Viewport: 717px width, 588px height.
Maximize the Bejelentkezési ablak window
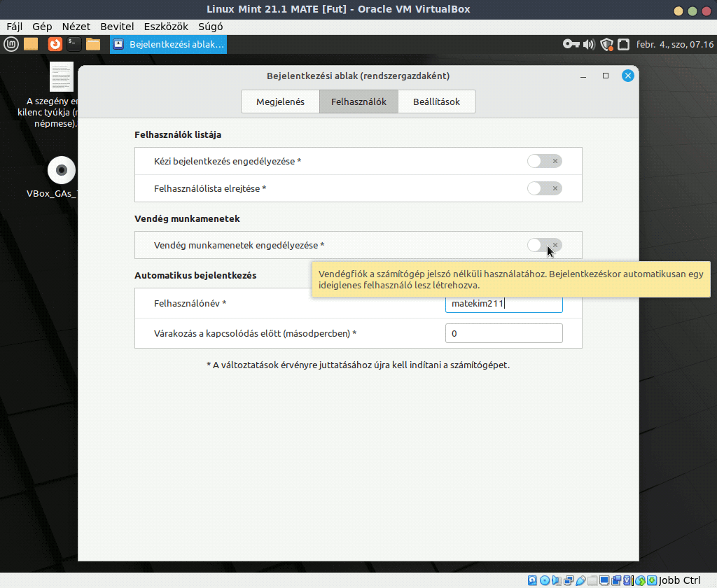click(x=606, y=76)
